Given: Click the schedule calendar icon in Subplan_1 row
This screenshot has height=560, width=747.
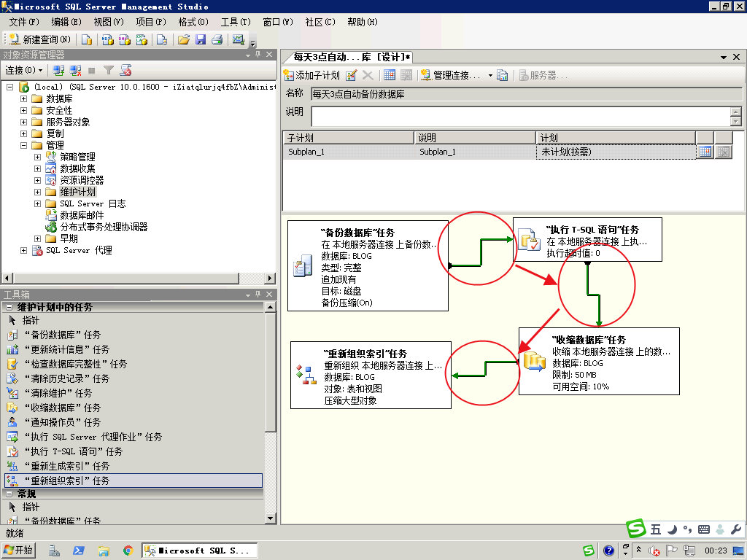Looking at the screenshot, I should tap(705, 152).
